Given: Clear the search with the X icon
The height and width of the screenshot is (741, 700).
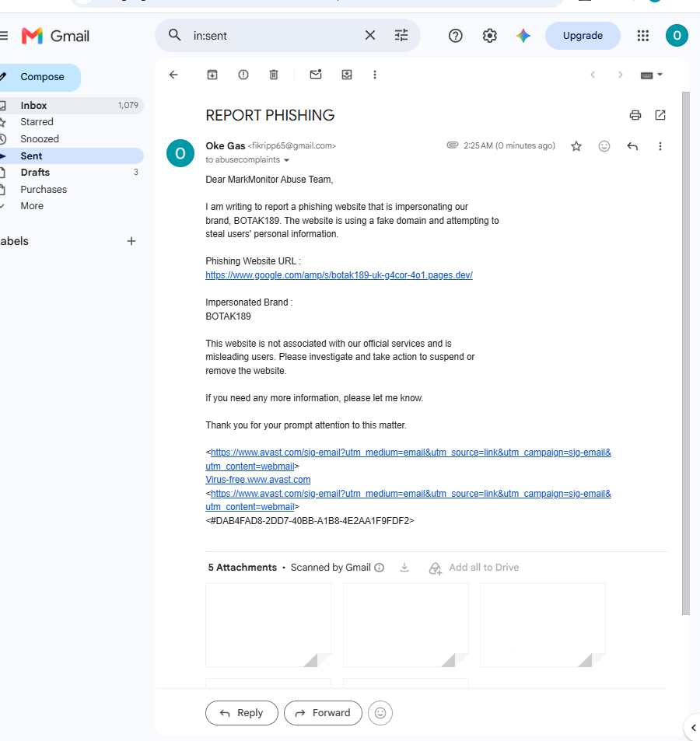Looking at the screenshot, I should (x=369, y=35).
